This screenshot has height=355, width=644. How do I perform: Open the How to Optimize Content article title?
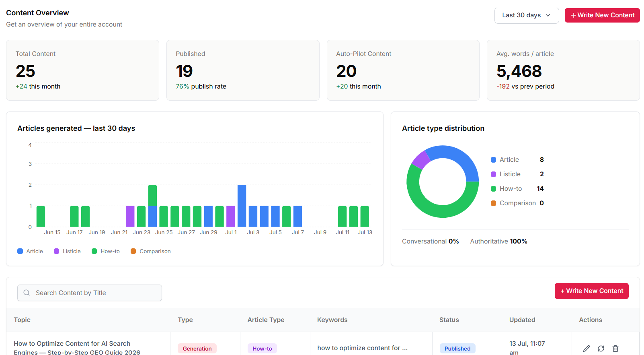(77, 348)
